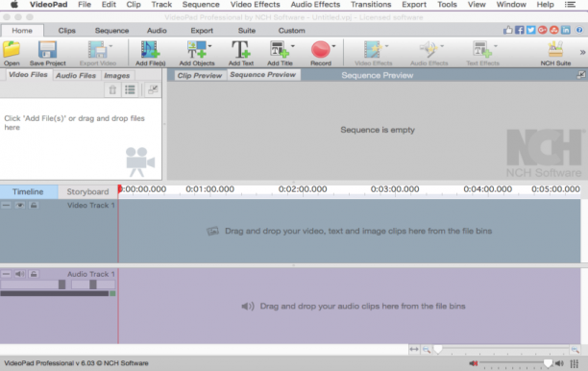
Task: Click the trash delete icon in file bin
Action: click(112, 90)
